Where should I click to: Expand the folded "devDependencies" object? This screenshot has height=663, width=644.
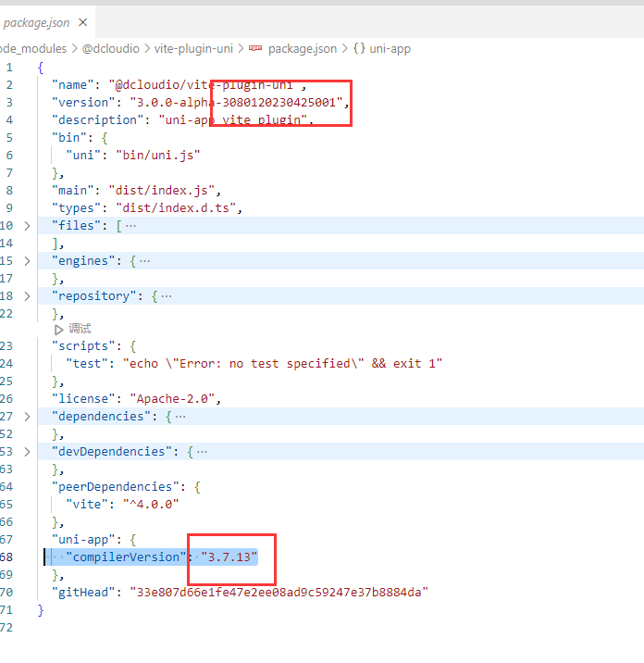point(27,452)
